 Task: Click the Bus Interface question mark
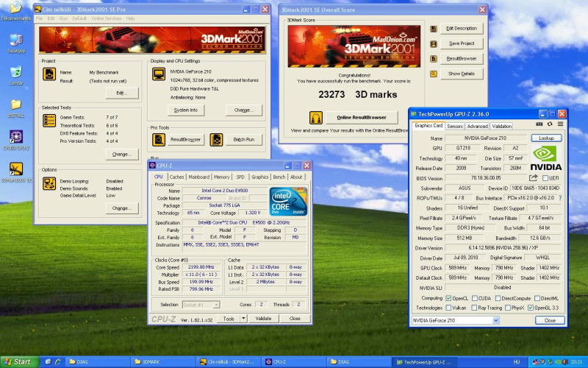pos(560,198)
